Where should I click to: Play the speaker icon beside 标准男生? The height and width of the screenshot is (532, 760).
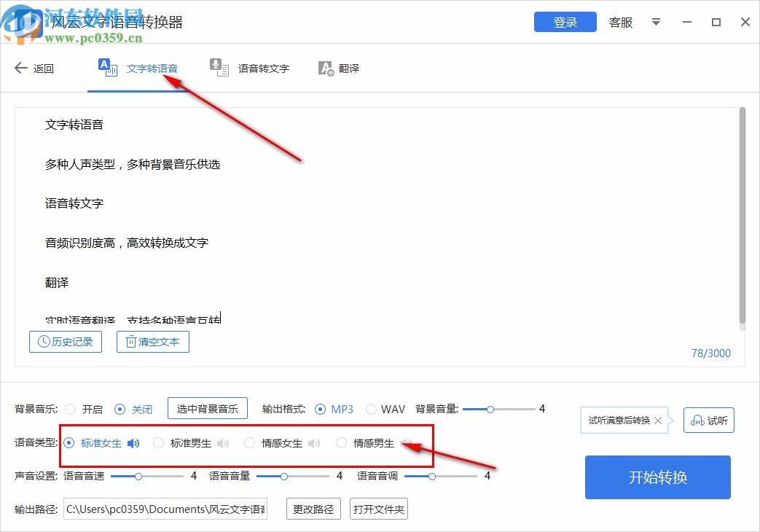222,443
